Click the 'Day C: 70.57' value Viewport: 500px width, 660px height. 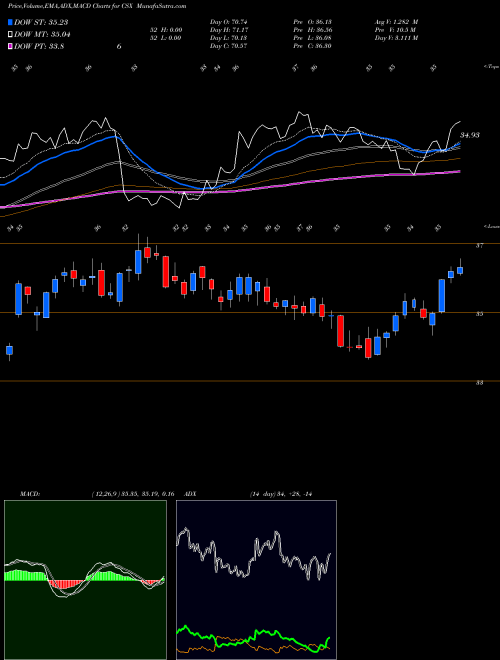pos(229,46)
